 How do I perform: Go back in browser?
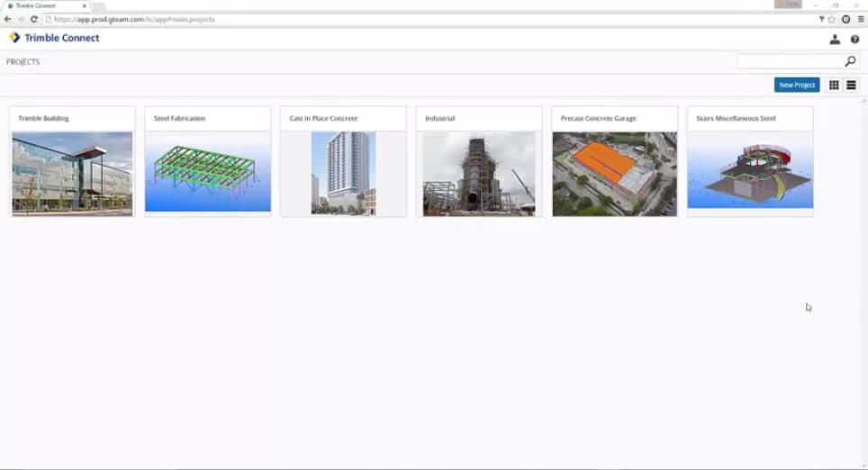click(8, 19)
